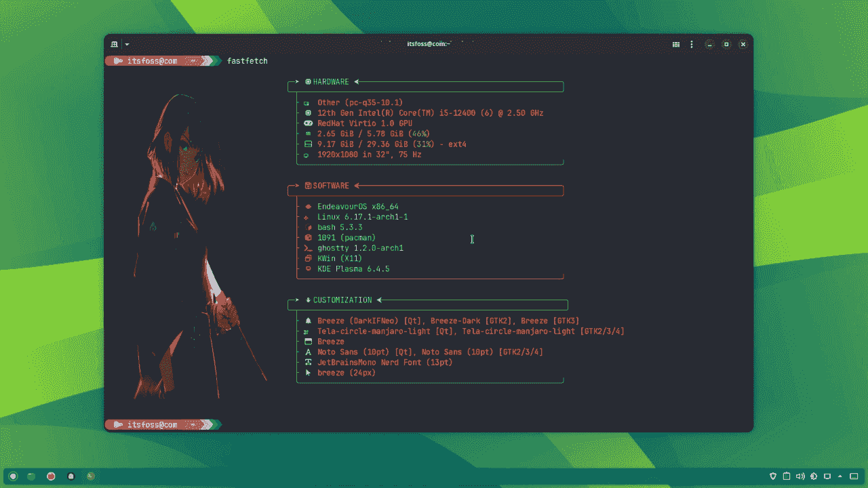Open the shield security tray icon
Image resolution: width=868 pixels, height=488 pixels.
[774, 476]
